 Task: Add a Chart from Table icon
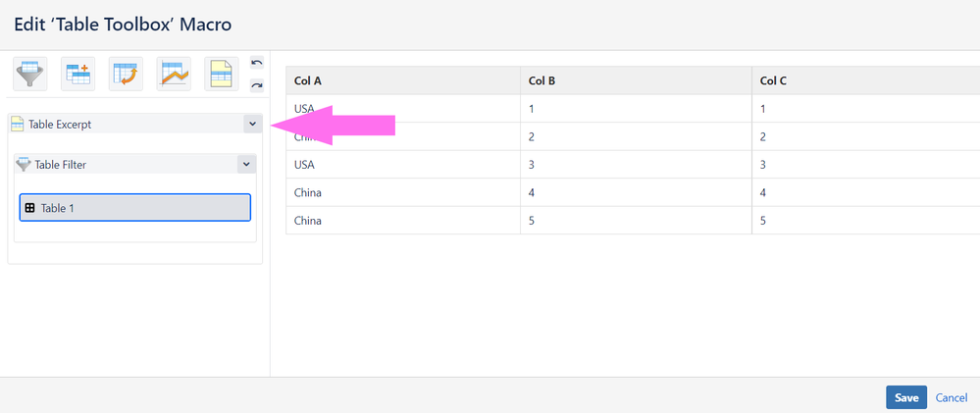[x=174, y=74]
